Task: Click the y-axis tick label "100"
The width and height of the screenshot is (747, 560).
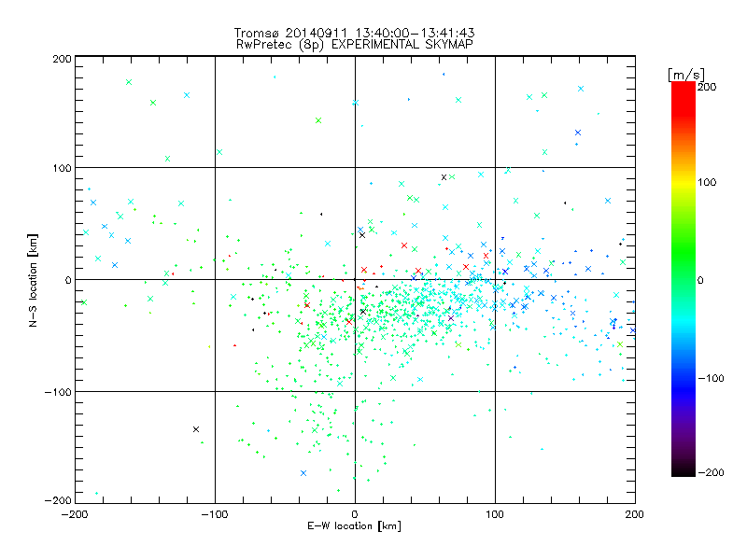Action: tap(62, 168)
